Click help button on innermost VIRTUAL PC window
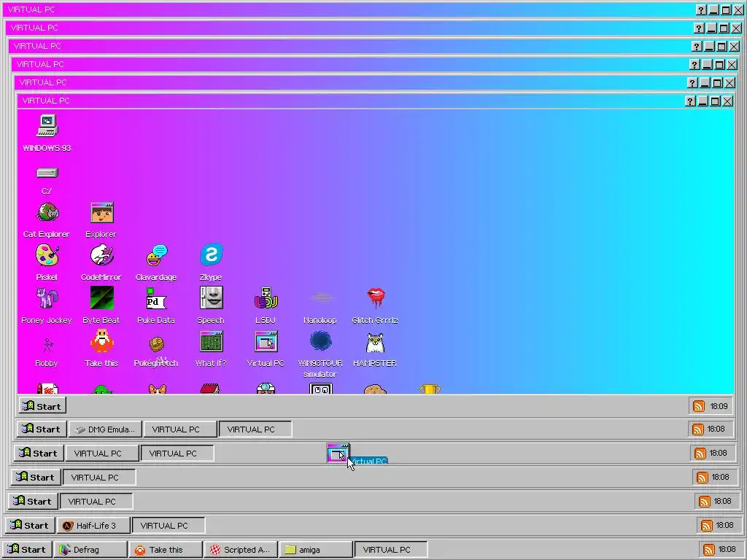The height and width of the screenshot is (560, 747). (690, 101)
